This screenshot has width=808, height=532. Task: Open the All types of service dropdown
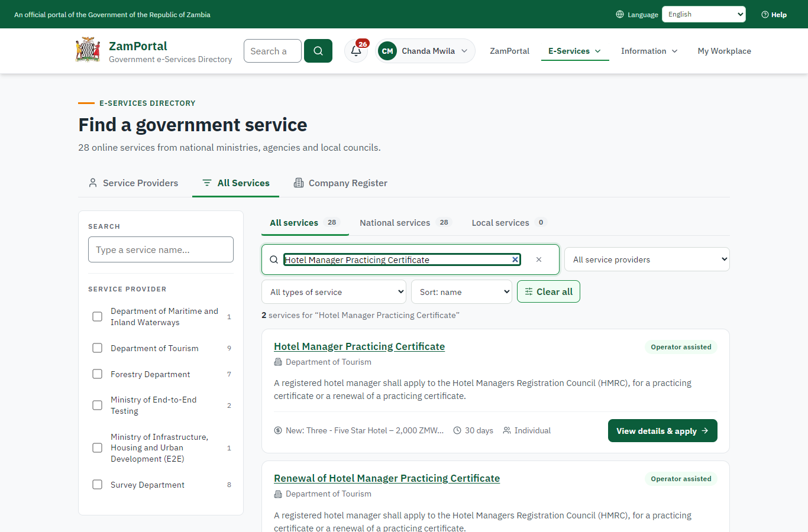(334, 292)
